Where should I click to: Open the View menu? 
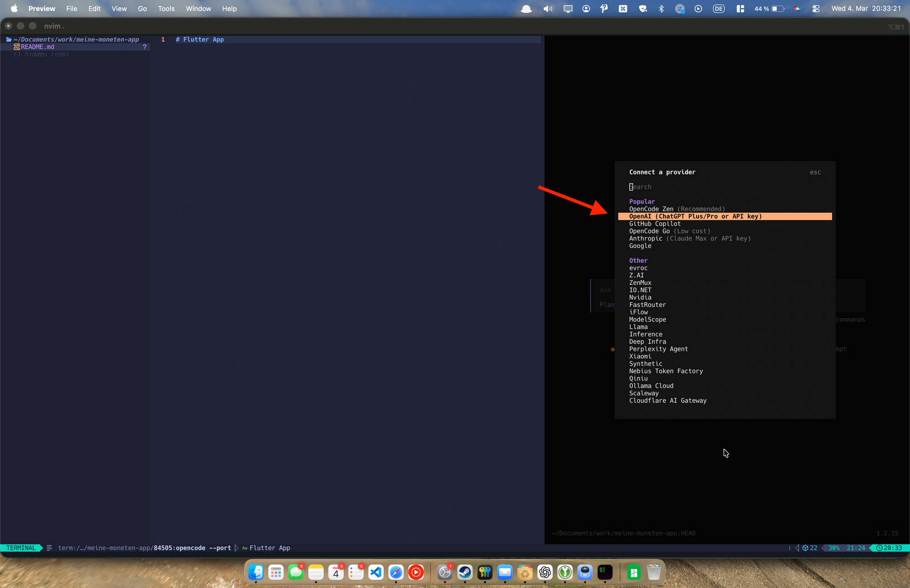(119, 9)
